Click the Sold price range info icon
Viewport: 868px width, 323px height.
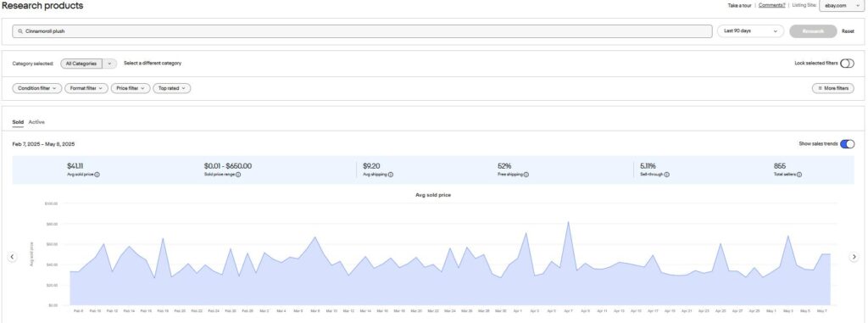click(238, 175)
